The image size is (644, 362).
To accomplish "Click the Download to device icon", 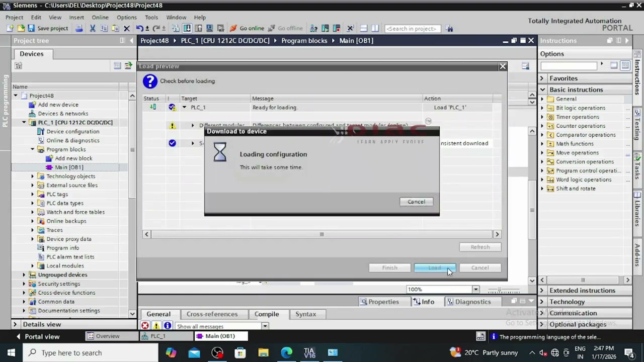I will 187,28.
